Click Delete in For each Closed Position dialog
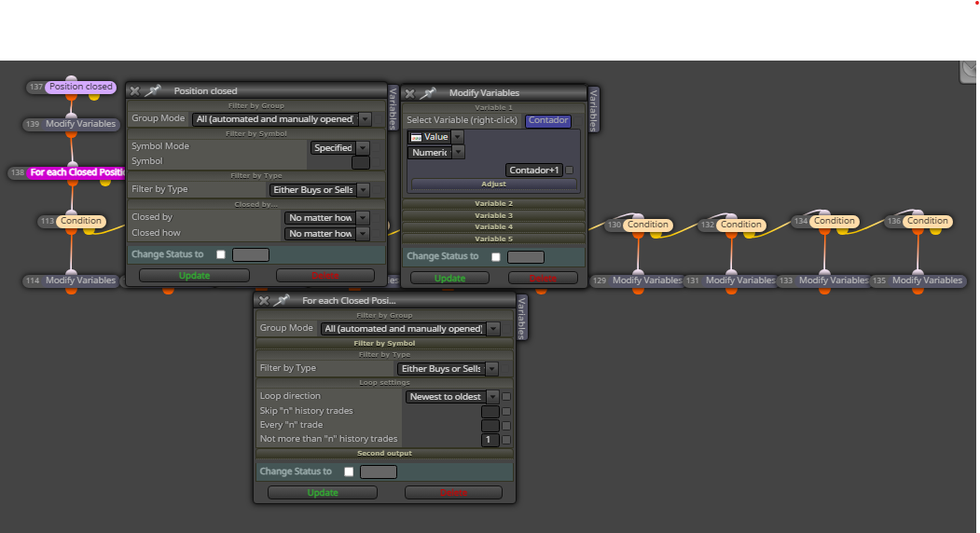 (453, 492)
